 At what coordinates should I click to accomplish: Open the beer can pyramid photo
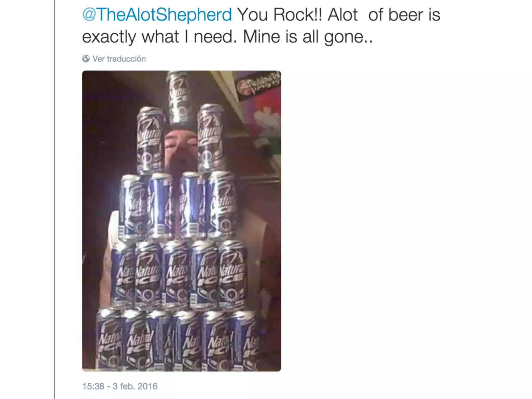click(x=181, y=221)
